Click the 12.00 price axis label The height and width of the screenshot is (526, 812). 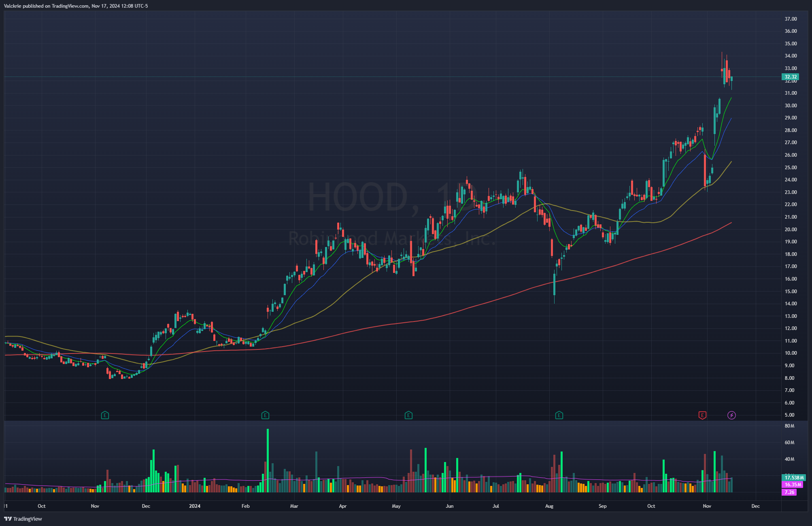tap(791, 328)
